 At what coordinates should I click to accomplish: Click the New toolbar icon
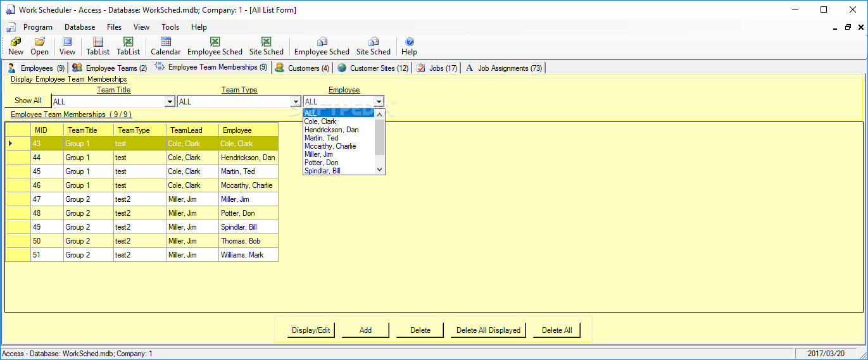point(16,46)
